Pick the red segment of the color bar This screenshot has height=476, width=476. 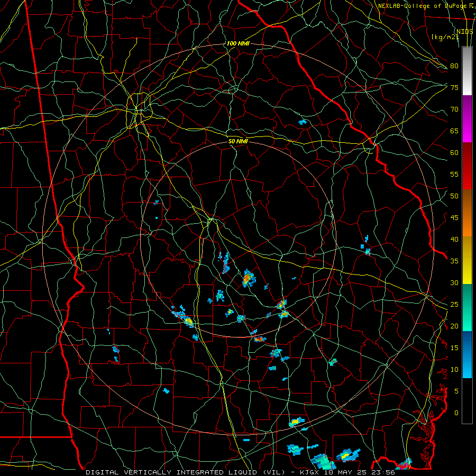tap(467, 166)
